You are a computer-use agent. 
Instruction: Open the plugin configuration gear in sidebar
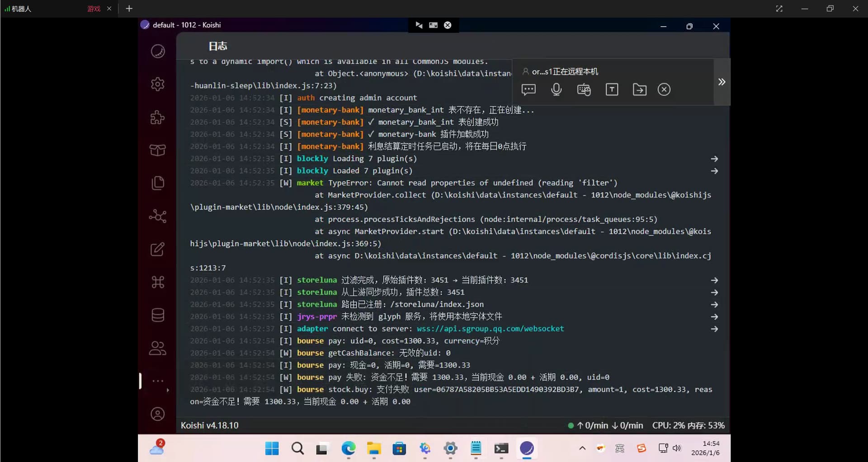point(157,84)
